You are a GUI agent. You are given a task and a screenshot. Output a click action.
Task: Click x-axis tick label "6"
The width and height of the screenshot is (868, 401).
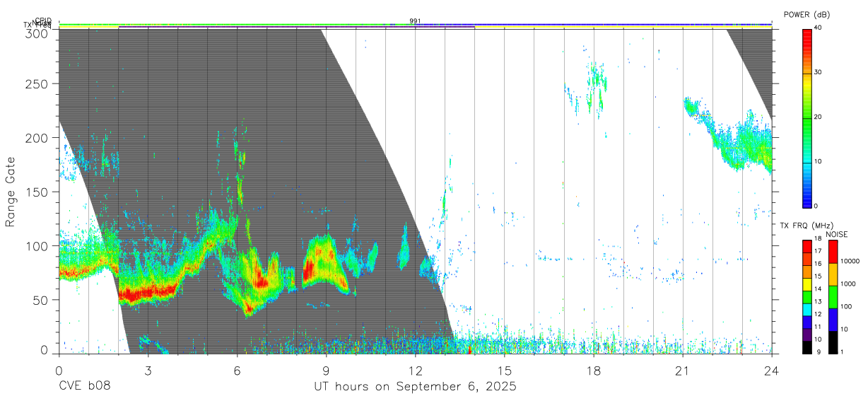pos(237,370)
